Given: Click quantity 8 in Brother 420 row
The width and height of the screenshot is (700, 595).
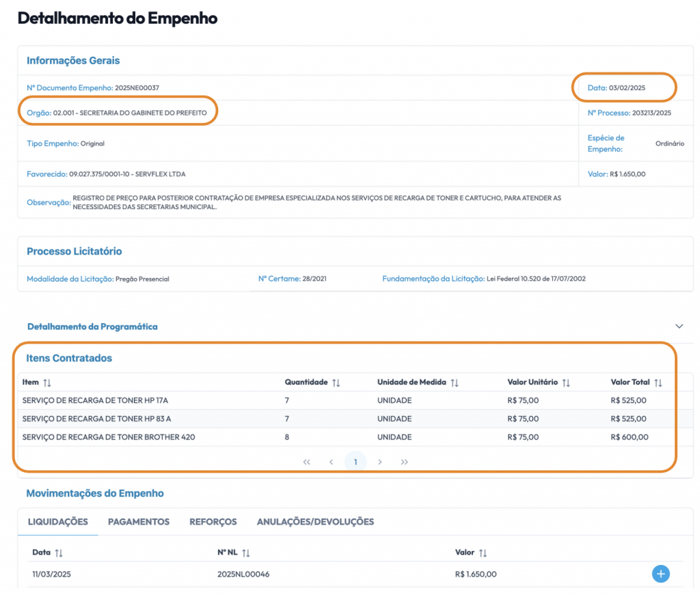Looking at the screenshot, I should [287, 437].
